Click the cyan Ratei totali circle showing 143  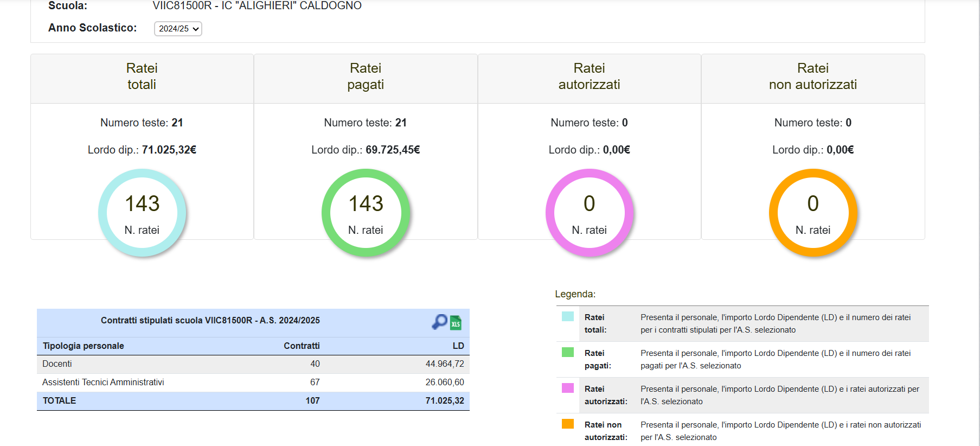tap(142, 213)
